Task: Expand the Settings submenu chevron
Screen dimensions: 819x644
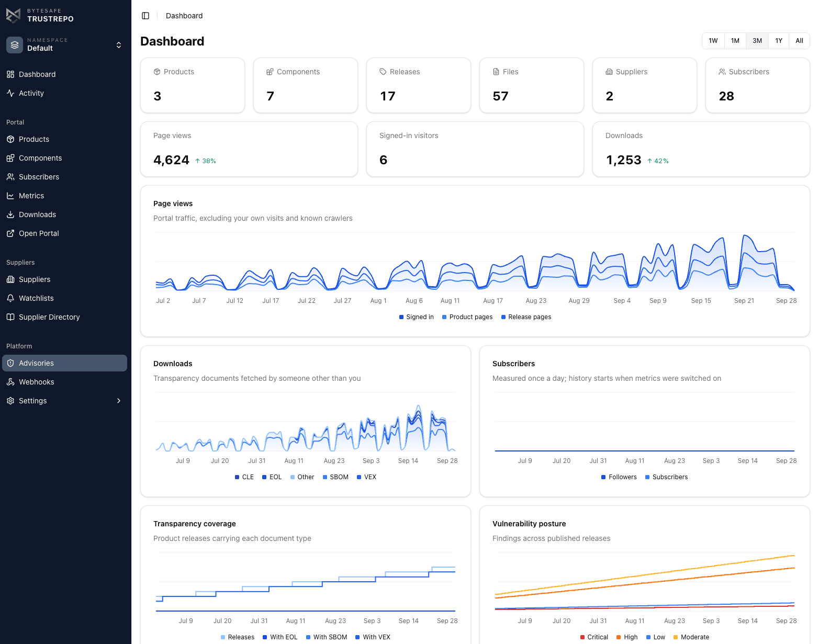Action: pyautogui.click(x=119, y=401)
